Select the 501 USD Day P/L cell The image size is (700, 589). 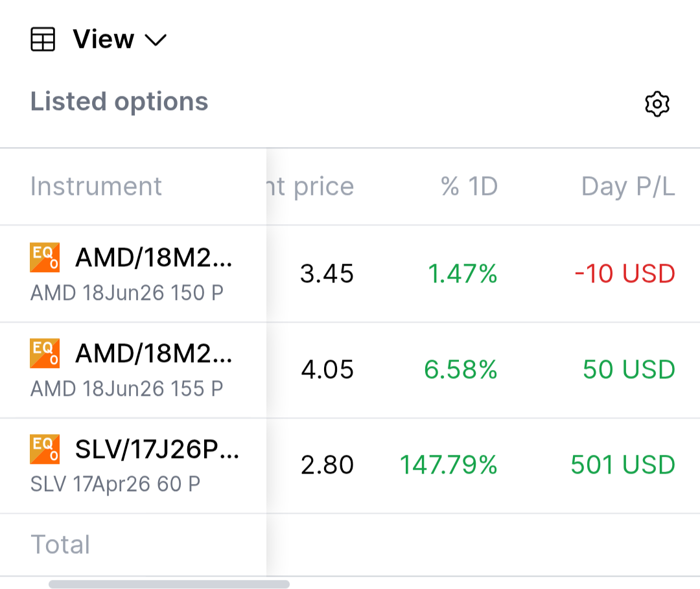click(622, 465)
